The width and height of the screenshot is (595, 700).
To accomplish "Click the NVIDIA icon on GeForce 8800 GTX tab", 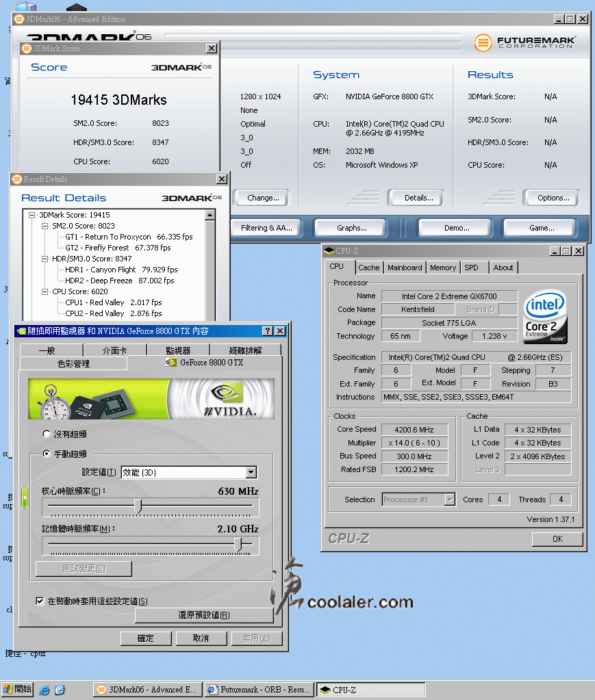I will point(170,363).
